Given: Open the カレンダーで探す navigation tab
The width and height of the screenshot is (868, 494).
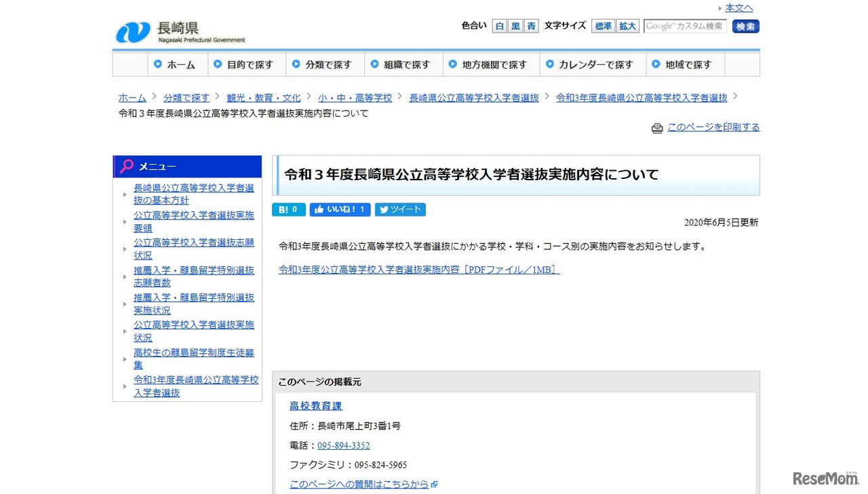Looking at the screenshot, I should pyautogui.click(x=592, y=64).
